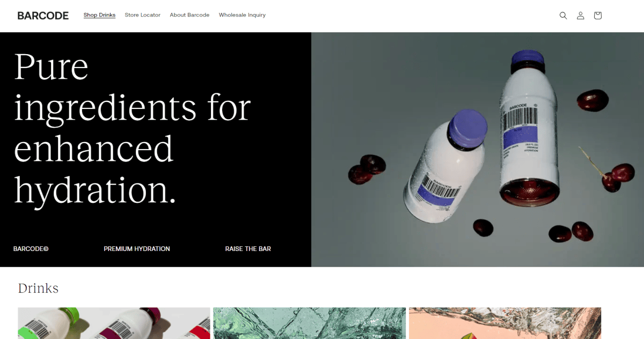Viewport: 644px width, 339px height.
Task: Click the BARCODE© text in hero
Action: tap(31, 249)
